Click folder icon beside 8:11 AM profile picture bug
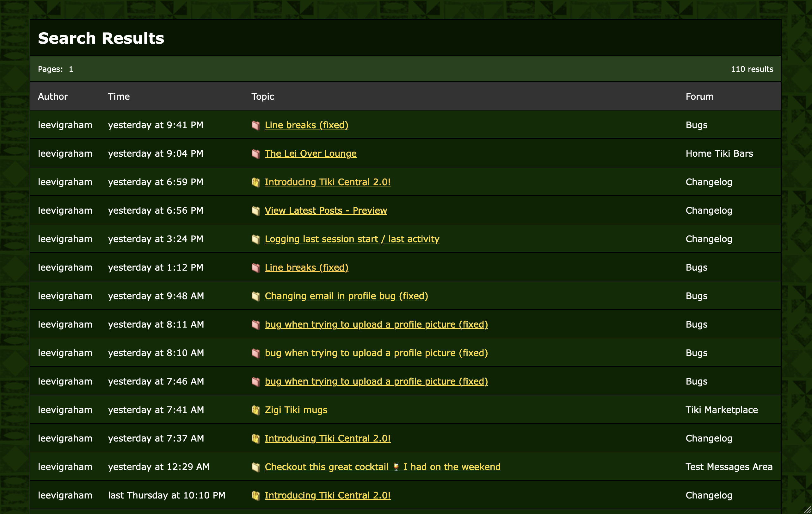This screenshot has height=514, width=812. pyautogui.click(x=255, y=325)
